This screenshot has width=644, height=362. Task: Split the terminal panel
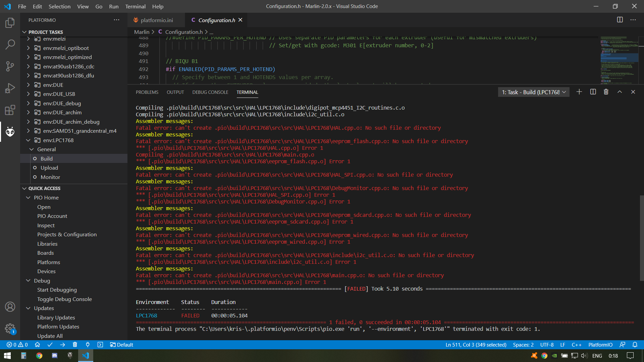(x=593, y=92)
